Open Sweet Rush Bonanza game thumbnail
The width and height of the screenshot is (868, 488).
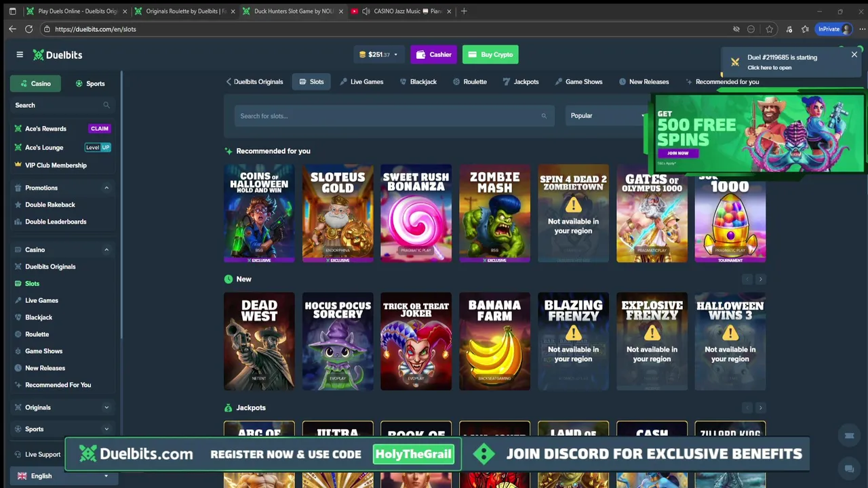(416, 213)
